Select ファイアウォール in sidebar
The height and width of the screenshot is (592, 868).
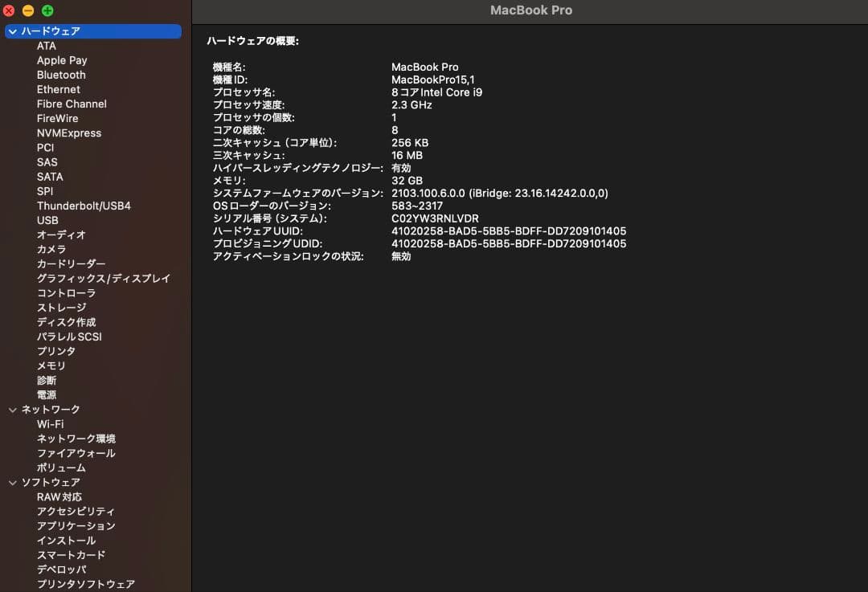(76, 453)
